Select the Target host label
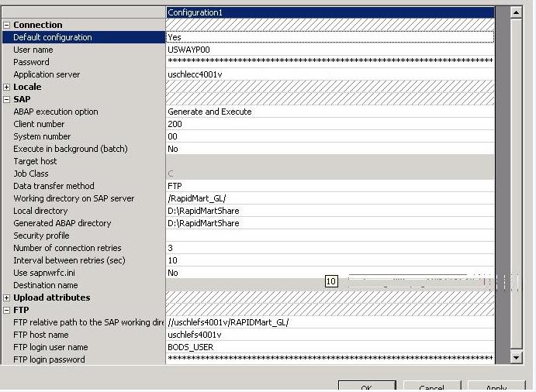This screenshot has width=536, height=392. pos(35,161)
